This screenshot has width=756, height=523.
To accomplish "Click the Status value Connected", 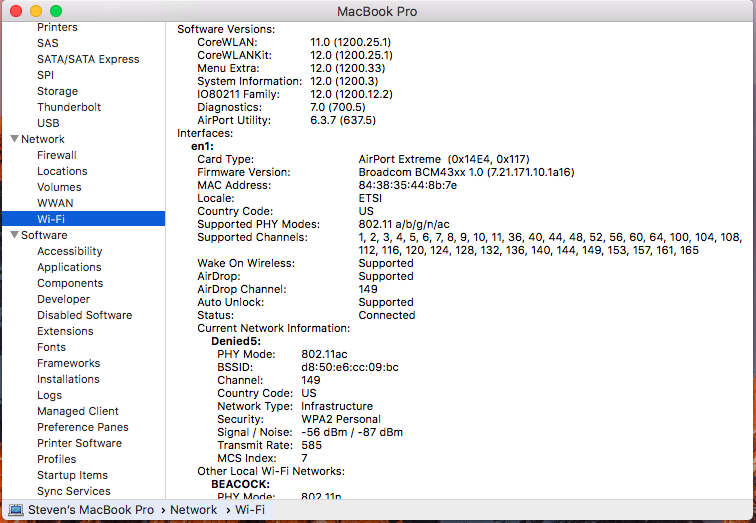I will 387,315.
